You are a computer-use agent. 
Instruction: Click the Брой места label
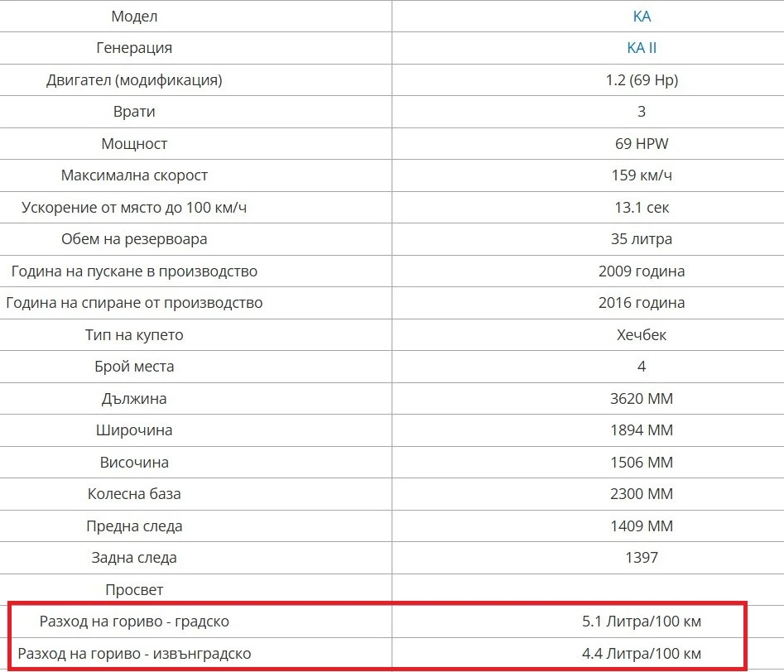(x=134, y=367)
